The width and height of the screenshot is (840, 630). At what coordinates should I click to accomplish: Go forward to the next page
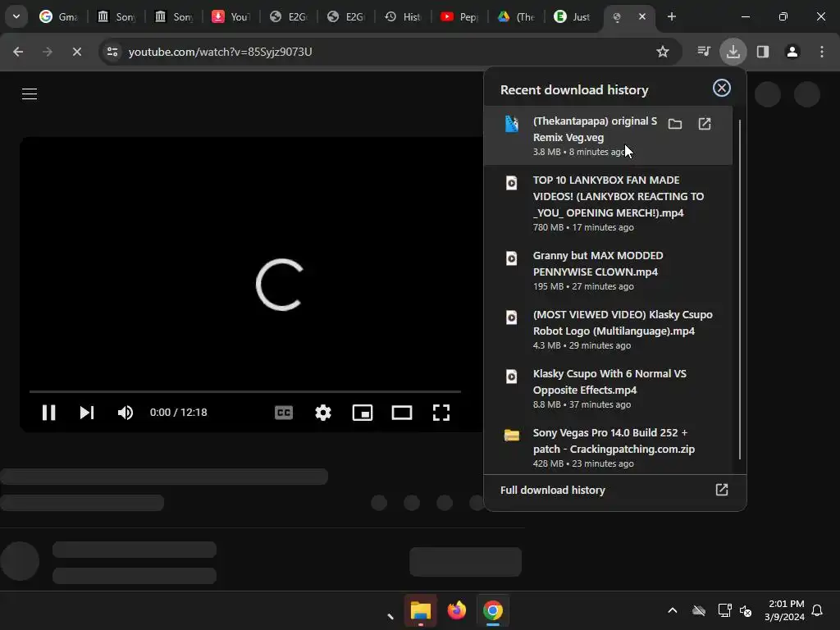[x=48, y=52]
